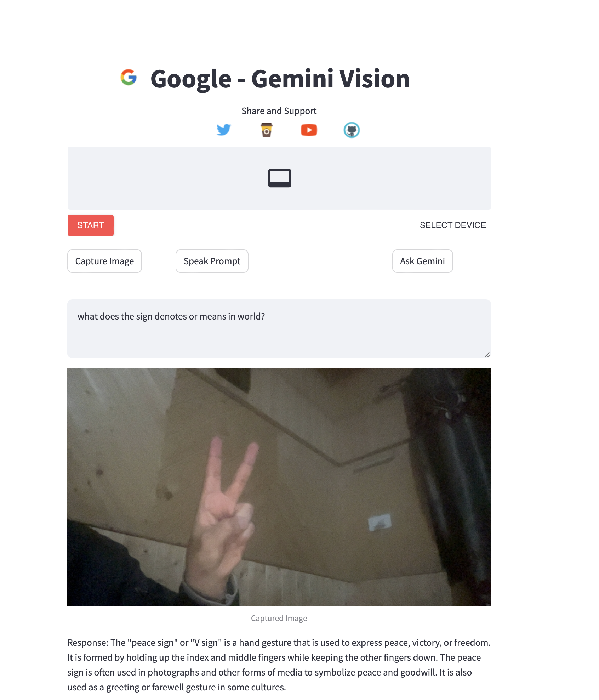Activate the Speak Prompt button
The height and width of the screenshot is (700, 599).
[x=212, y=261]
